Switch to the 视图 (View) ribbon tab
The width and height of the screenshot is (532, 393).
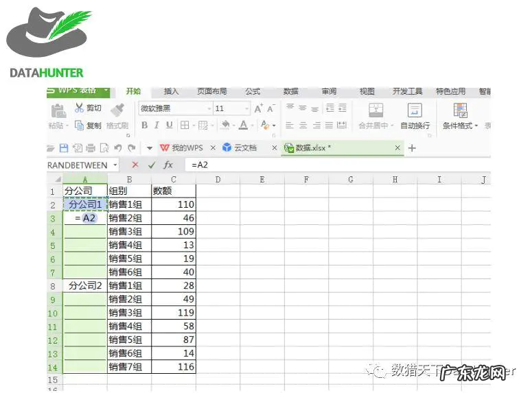tap(367, 91)
